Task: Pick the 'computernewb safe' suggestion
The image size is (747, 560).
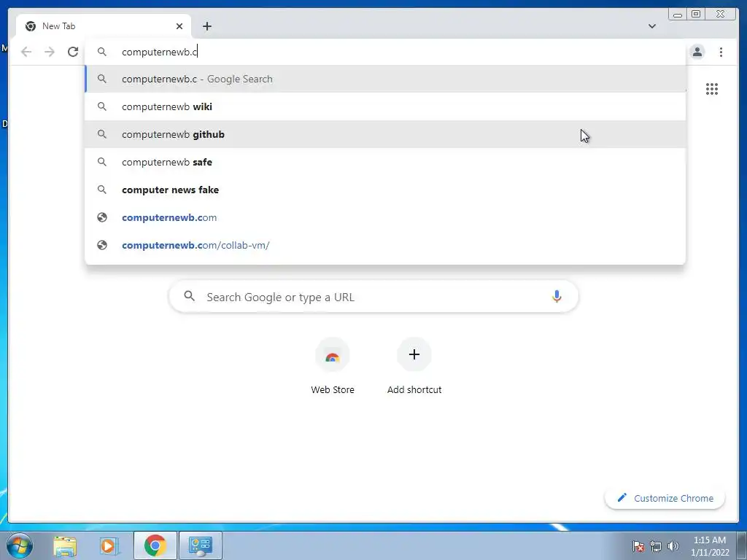Action: click(385, 162)
